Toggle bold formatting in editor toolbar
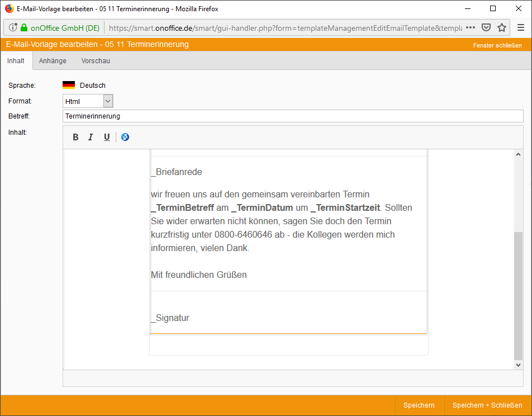The height and width of the screenshot is (416, 532). 75,137
